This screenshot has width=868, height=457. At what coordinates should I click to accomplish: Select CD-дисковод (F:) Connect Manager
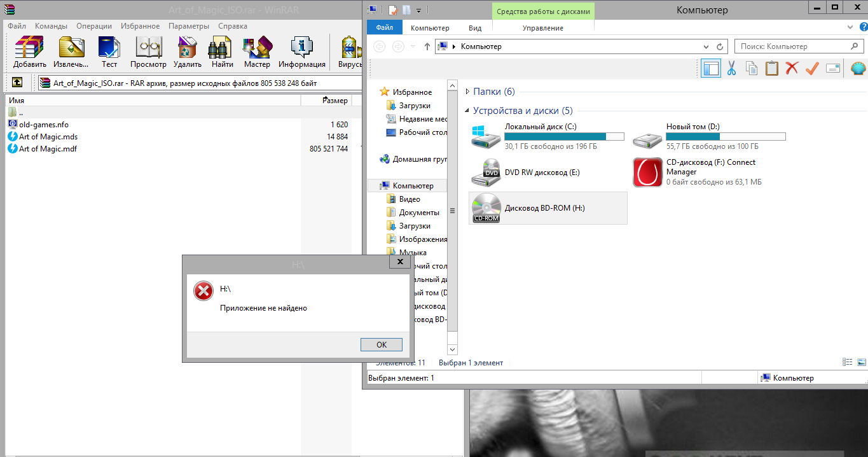710,172
